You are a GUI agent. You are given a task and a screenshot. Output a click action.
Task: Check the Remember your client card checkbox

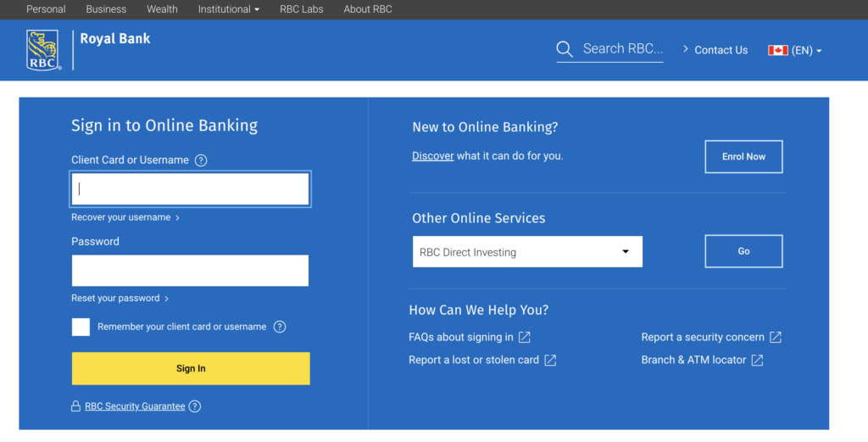pyautogui.click(x=81, y=327)
